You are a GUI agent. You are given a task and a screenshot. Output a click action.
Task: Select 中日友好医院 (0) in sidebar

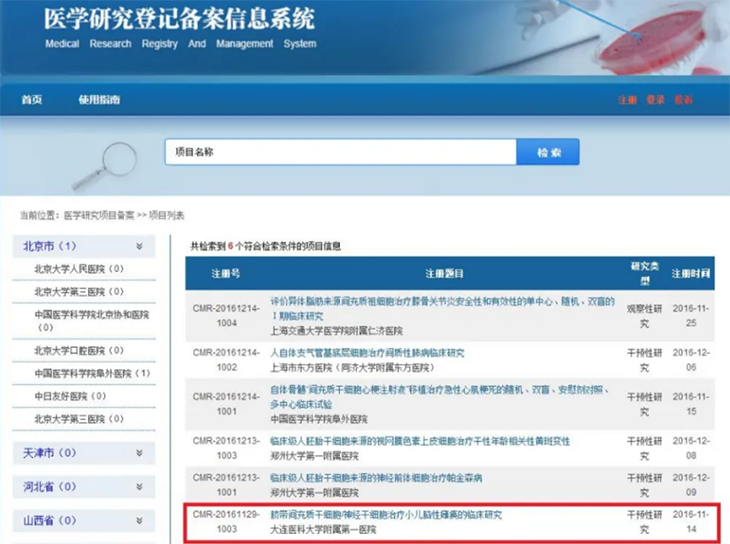point(70,396)
